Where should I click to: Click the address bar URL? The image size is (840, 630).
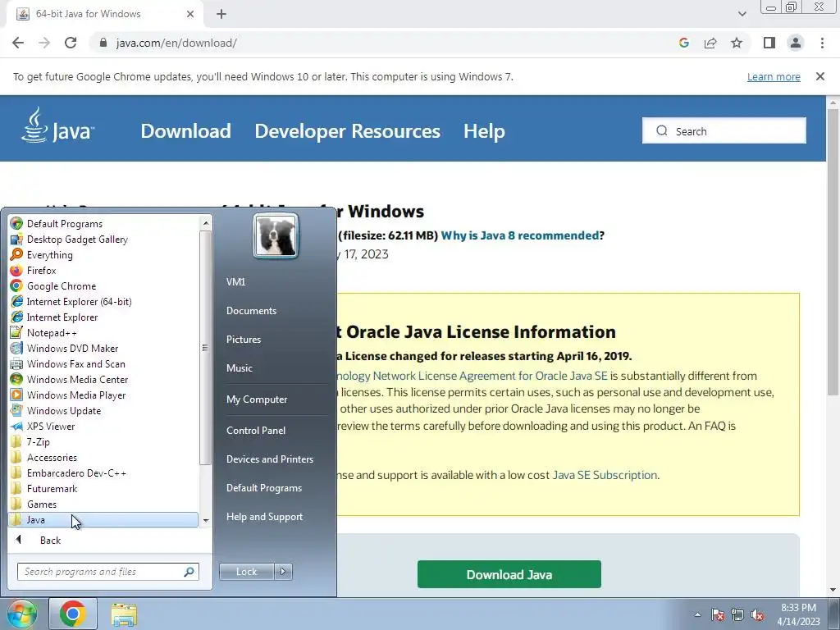point(176,43)
